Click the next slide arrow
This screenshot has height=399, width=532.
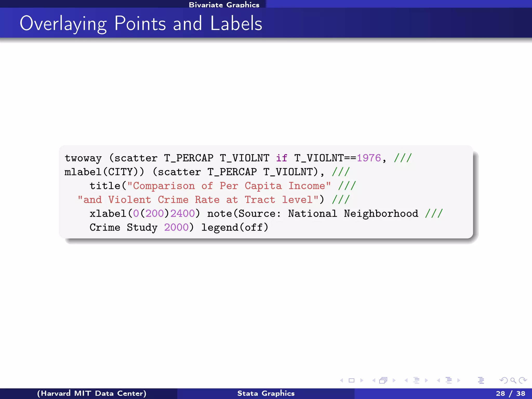click(362, 381)
